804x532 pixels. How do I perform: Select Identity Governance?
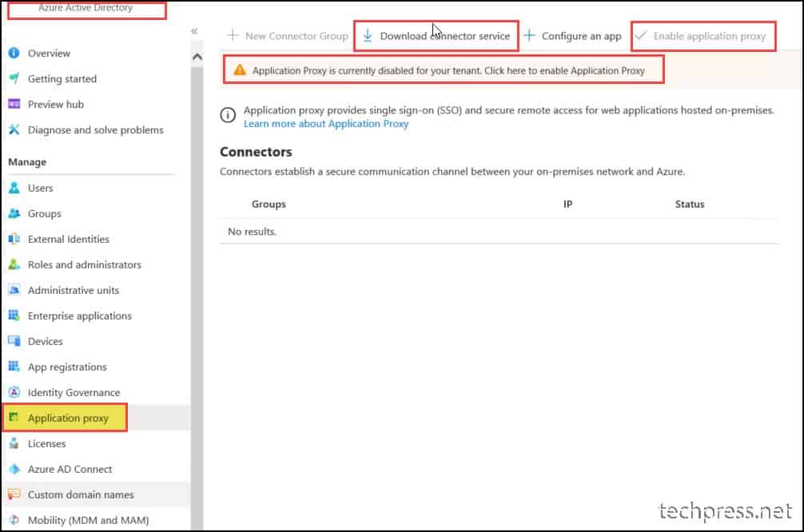(x=74, y=392)
